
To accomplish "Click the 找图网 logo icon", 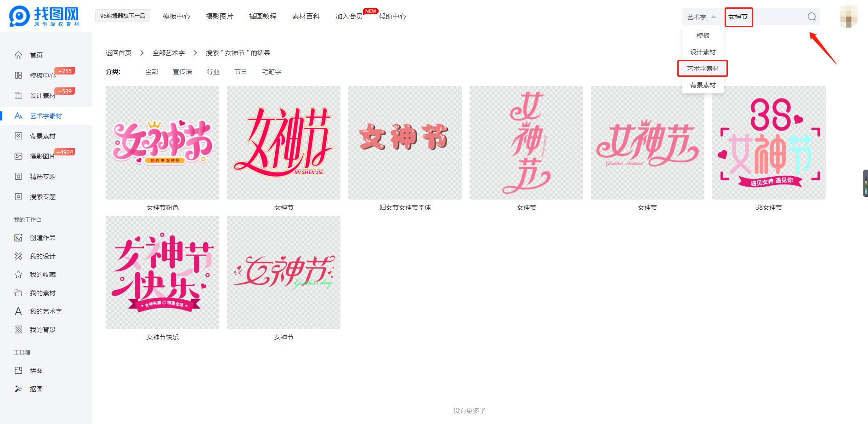I will click(x=20, y=16).
